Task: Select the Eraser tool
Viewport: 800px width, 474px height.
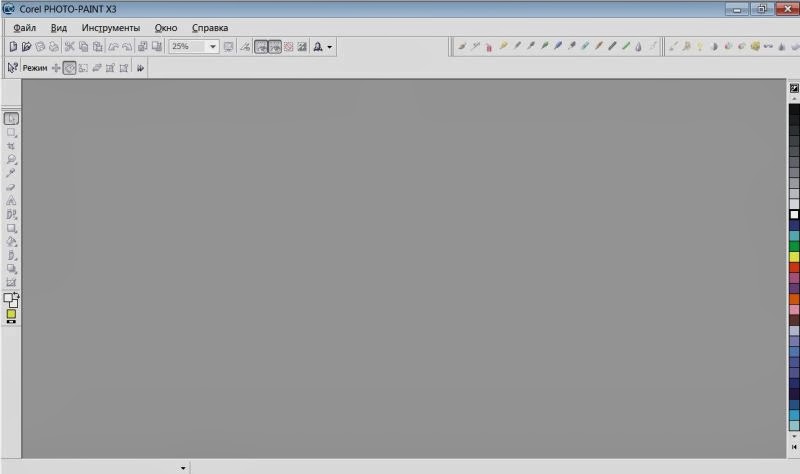Action: click(x=11, y=187)
